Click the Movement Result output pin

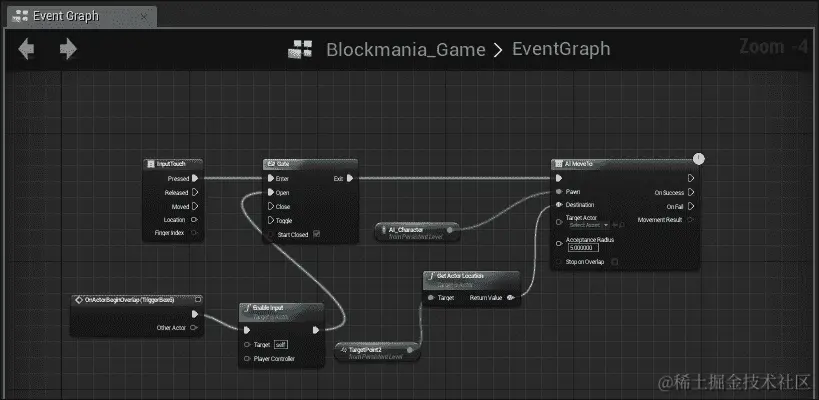click(x=691, y=220)
